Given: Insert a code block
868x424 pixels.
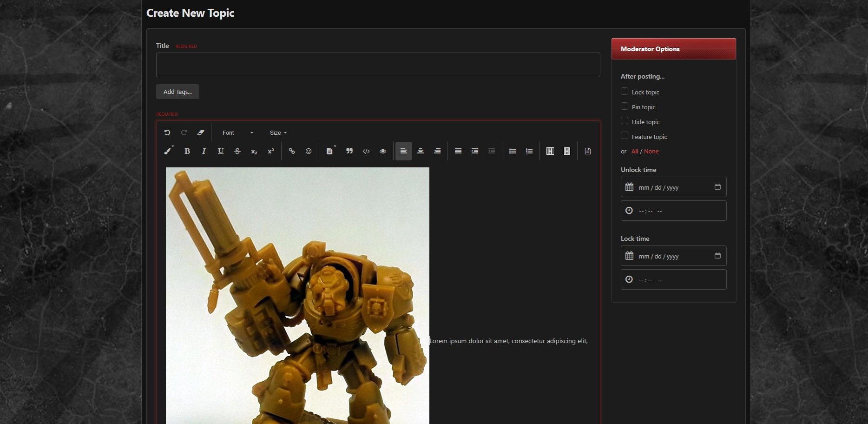Looking at the screenshot, I should [366, 151].
